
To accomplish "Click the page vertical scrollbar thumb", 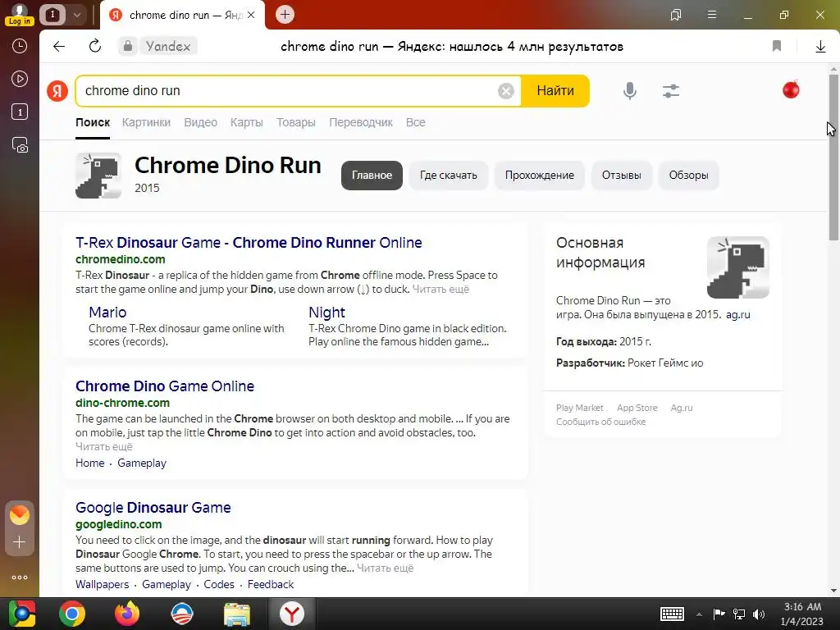I will pos(833,157).
